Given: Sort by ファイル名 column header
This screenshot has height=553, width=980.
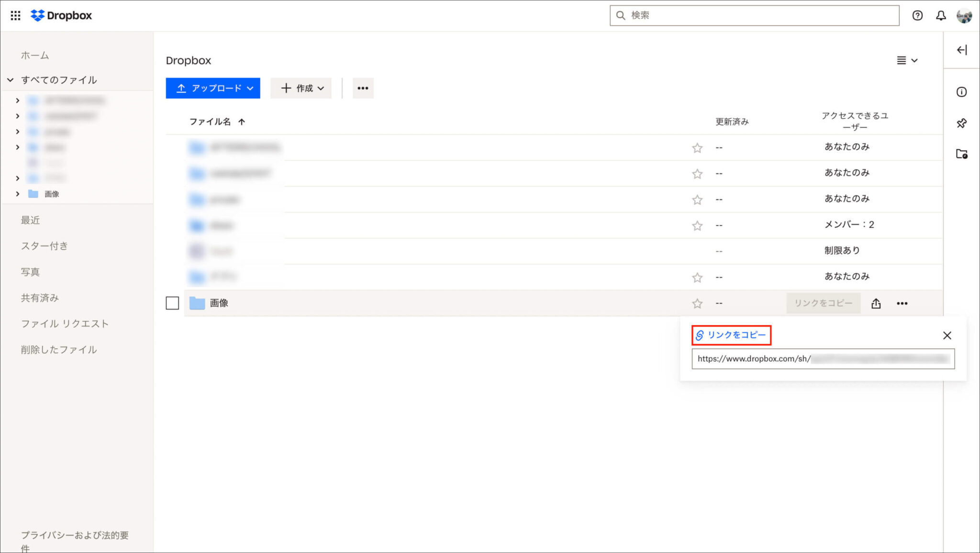Looking at the screenshot, I should (x=217, y=122).
